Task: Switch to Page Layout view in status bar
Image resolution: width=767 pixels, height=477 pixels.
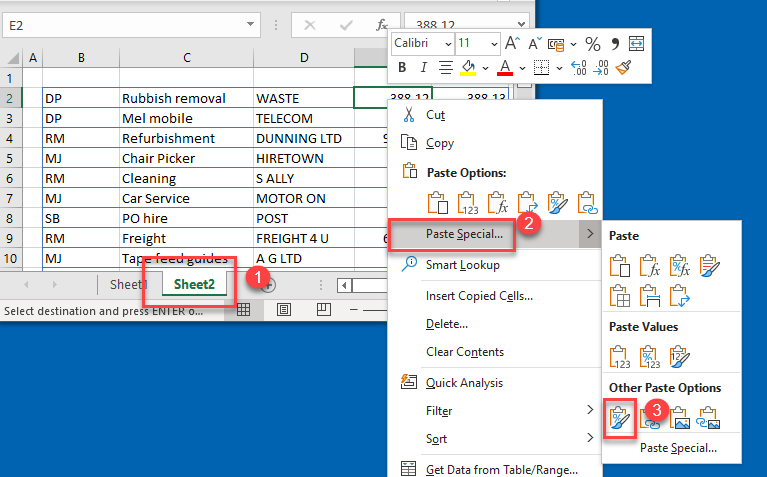Action: 284,311
